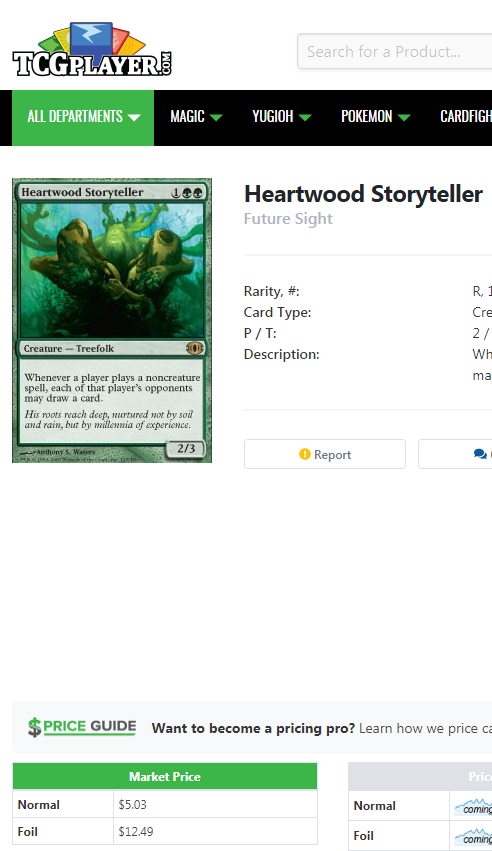Expand the Magic menu
The width and height of the screenshot is (492, 851).
point(196,117)
